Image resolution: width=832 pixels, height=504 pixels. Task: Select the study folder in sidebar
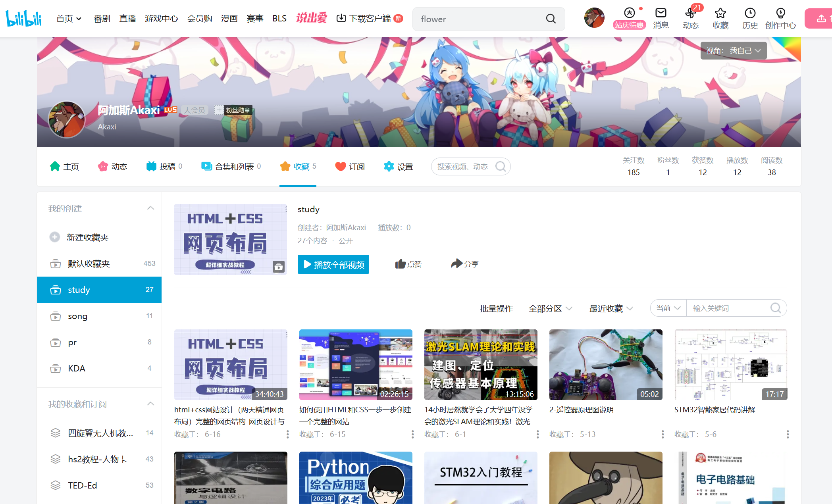(x=99, y=290)
